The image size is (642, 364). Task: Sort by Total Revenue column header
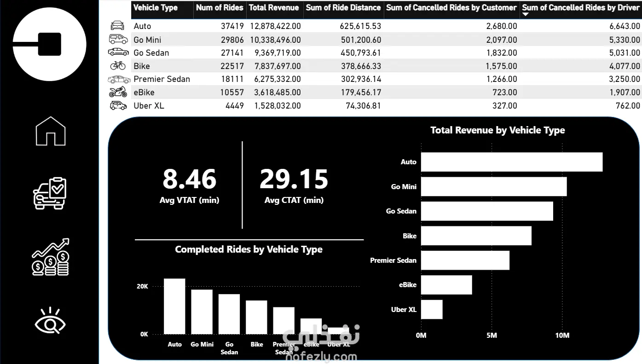[274, 8]
